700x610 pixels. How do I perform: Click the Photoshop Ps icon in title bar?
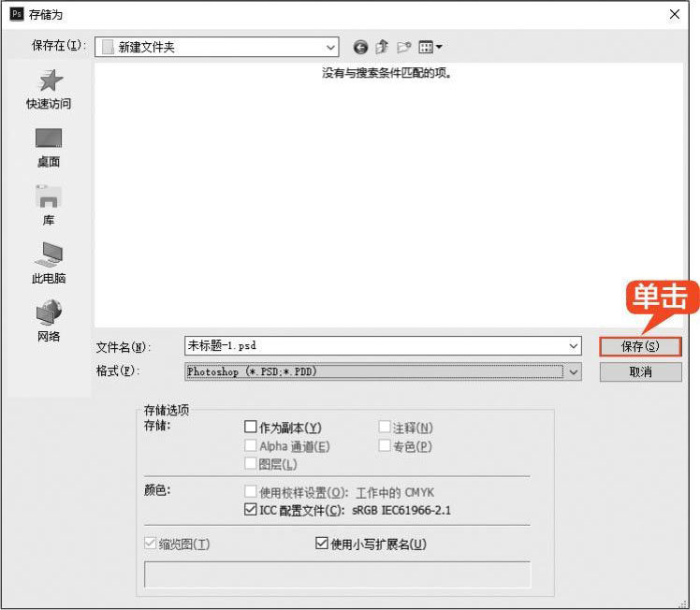pyautogui.click(x=17, y=14)
